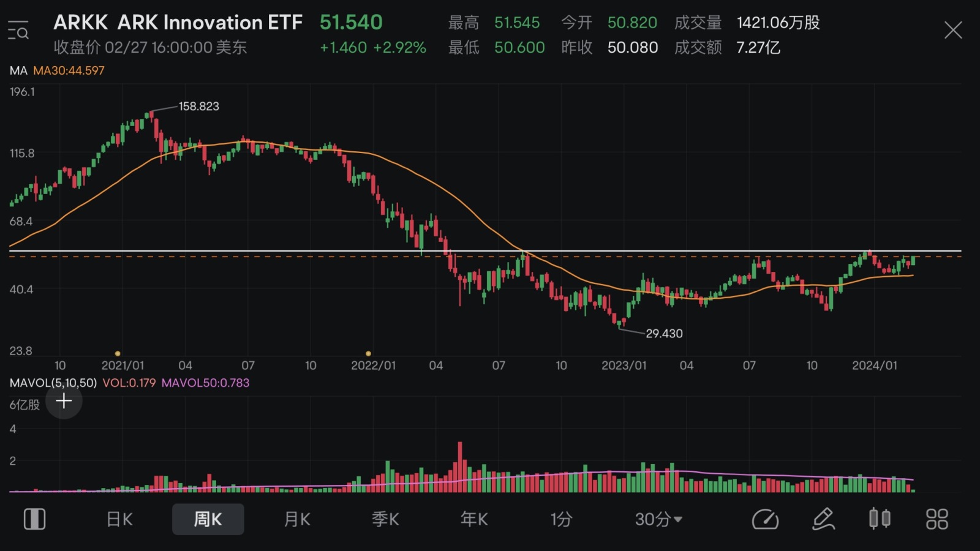Open the stock search list icon

pos(18,30)
